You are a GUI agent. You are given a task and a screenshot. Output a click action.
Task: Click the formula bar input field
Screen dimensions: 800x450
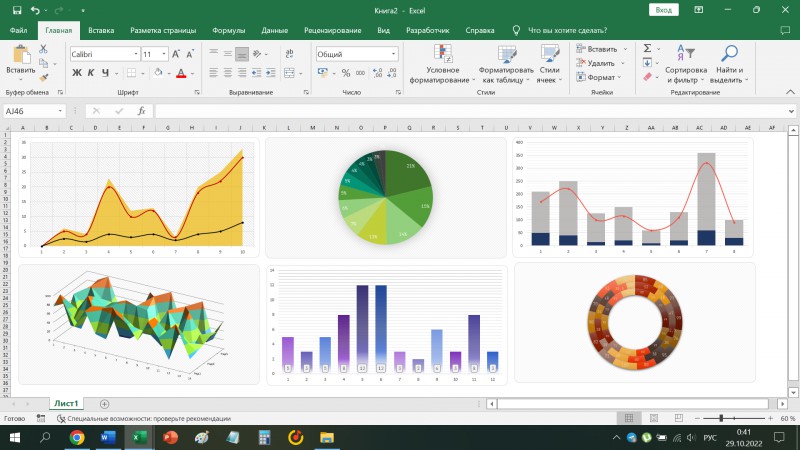(x=470, y=111)
